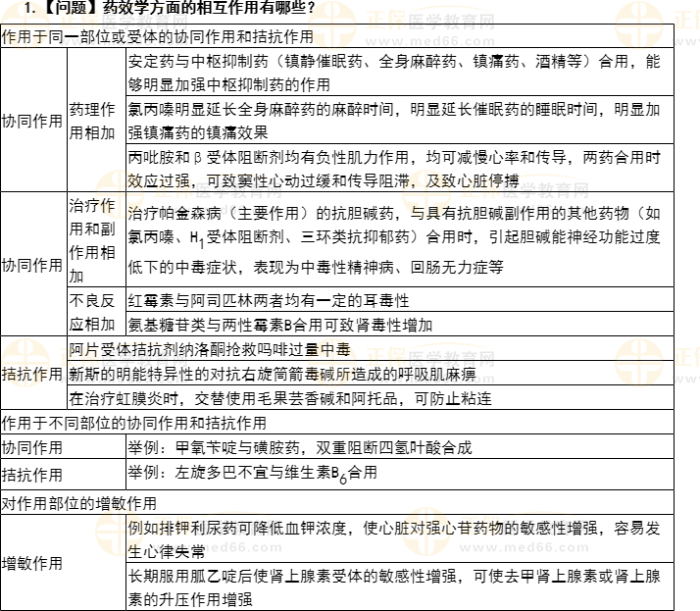
Task: Click the question heading "药效学方面的相互作用有哪些"
Action: click(x=175, y=10)
